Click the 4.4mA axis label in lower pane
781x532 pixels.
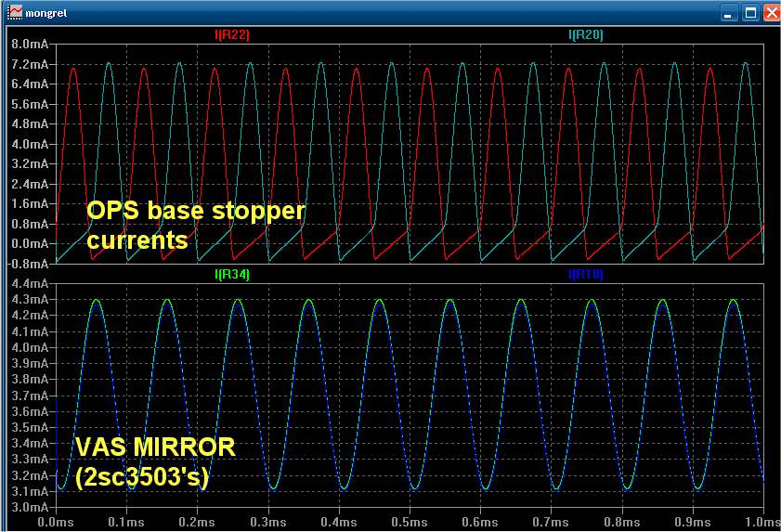click(30, 283)
